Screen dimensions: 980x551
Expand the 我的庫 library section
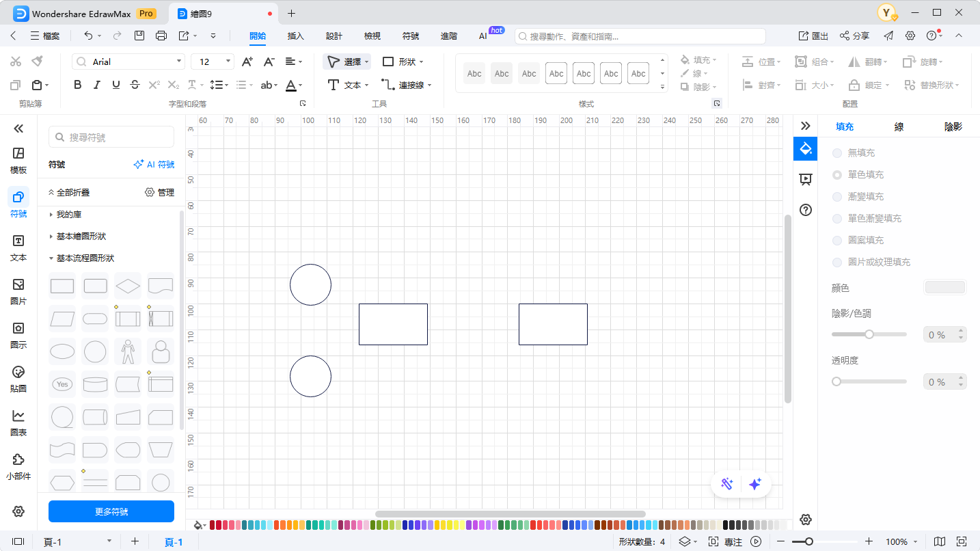pyautogui.click(x=69, y=215)
